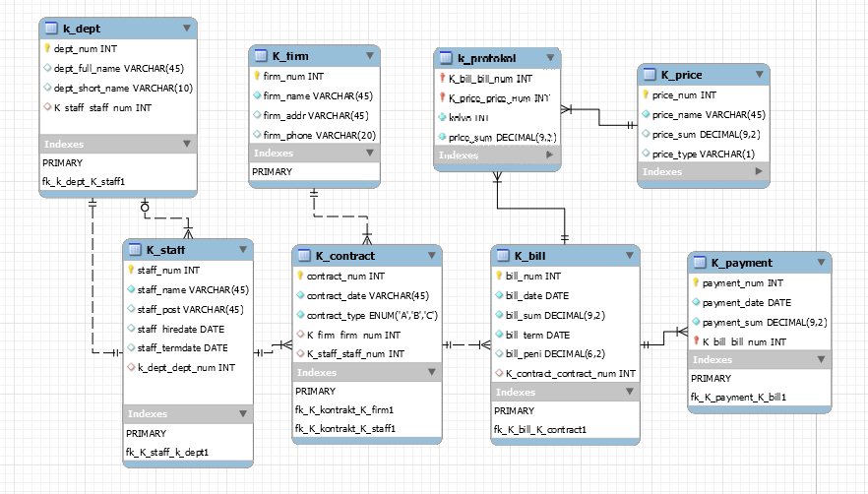Collapse the Indexes section in K_contract
Image resolution: width=868 pixels, height=494 pixels.
click(x=431, y=373)
